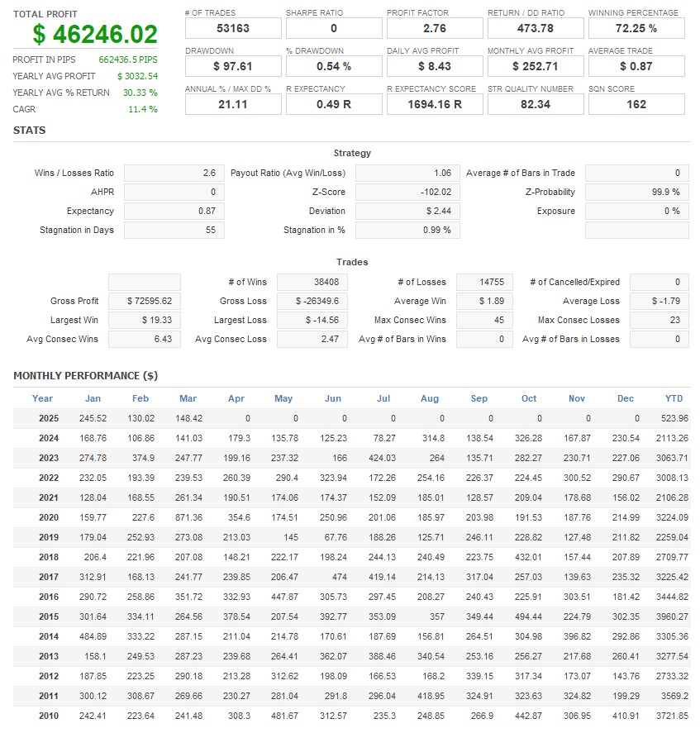Select 2025 YTD value 523.96
Viewport: 700px width, 733px height.
pos(674,418)
